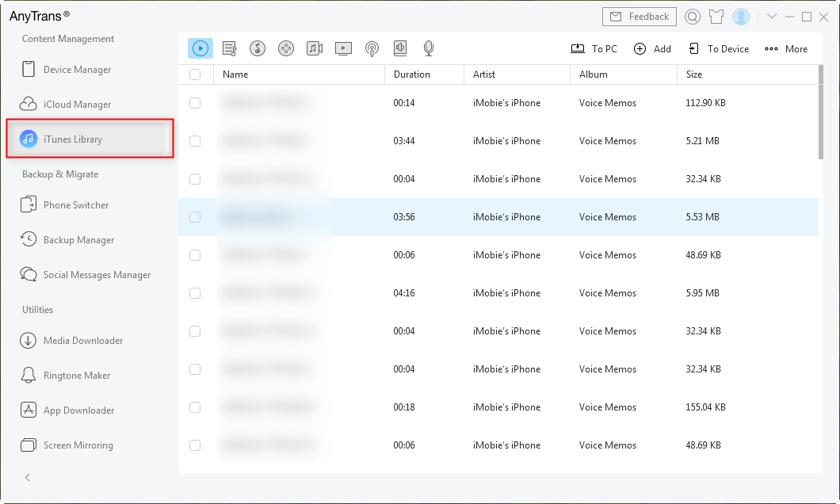Image resolution: width=840 pixels, height=504 pixels.
Task: Open the Voice Memos microphone icon
Action: click(429, 49)
